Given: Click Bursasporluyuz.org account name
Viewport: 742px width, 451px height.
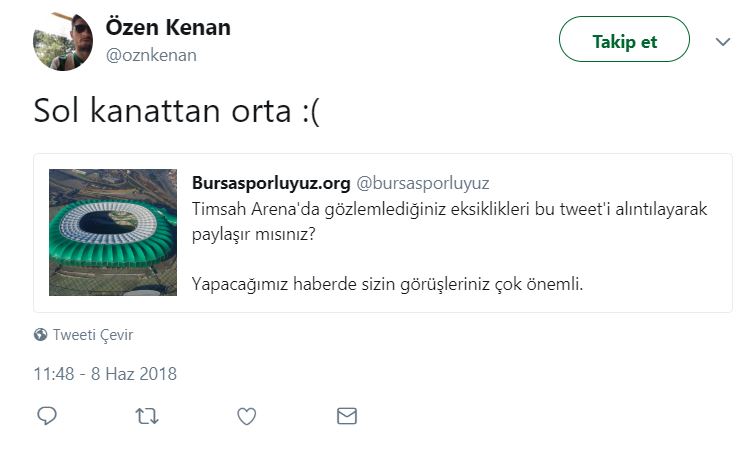Looking at the screenshot, I should tap(270, 183).
